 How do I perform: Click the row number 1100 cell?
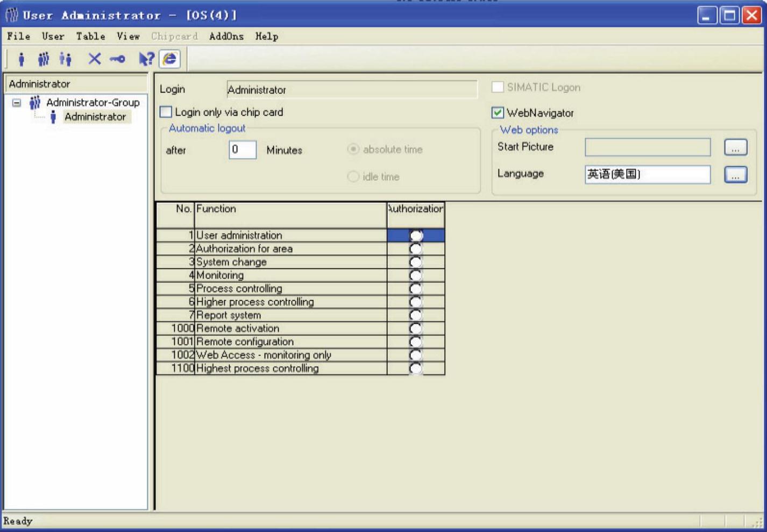click(175, 368)
